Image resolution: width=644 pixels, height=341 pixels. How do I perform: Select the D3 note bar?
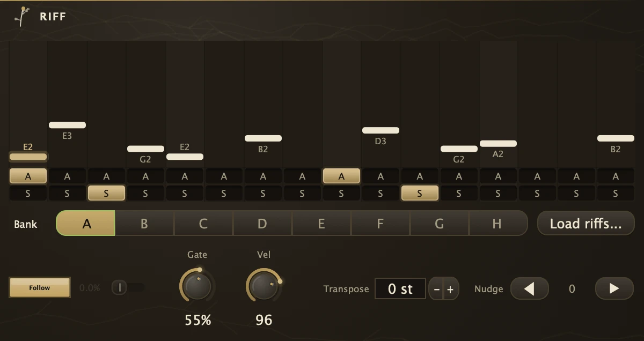(380, 130)
